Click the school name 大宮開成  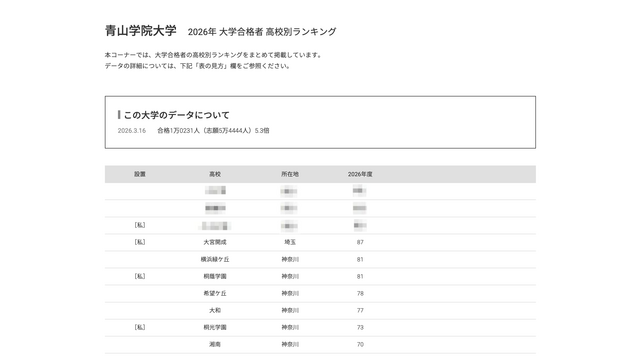(215, 242)
